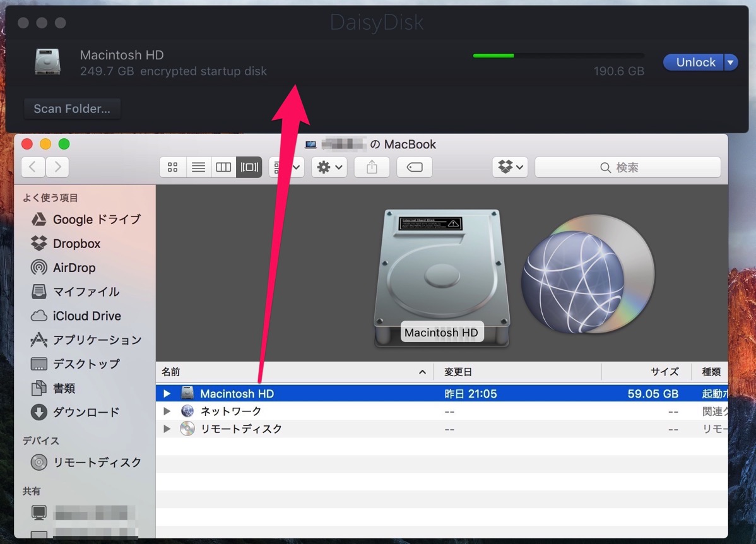The width and height of the screenshot is (756, 544).
Task: Expand the Macintosh HD row
Action: click(x=167, y=394)
